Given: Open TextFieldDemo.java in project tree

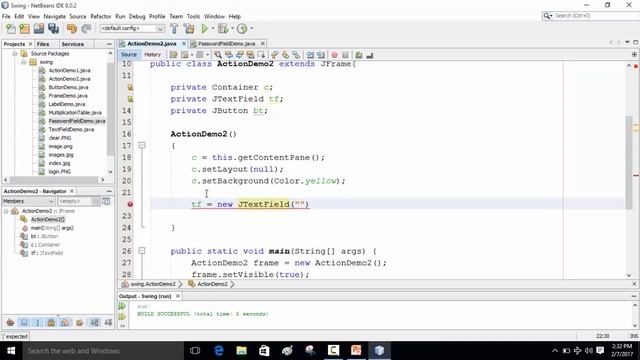Looking at the screenshot, I should point(71,129).
